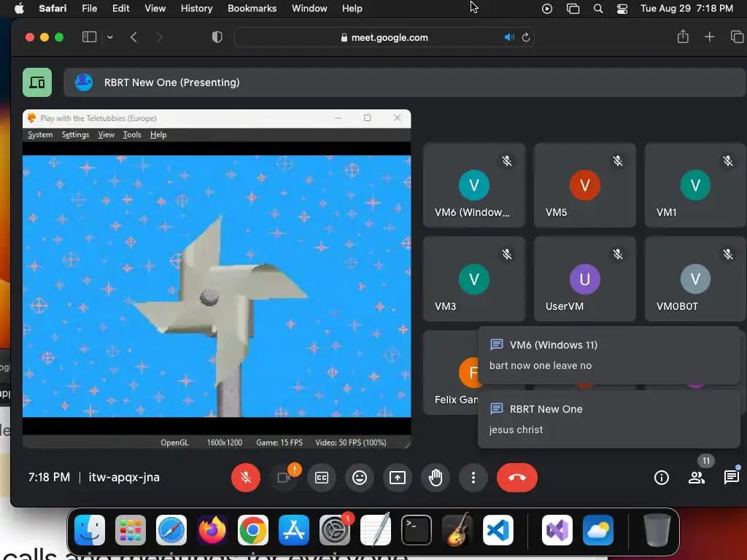Open Control Center in menu bar
Screen dimensions: 747x560
point(622,9)
